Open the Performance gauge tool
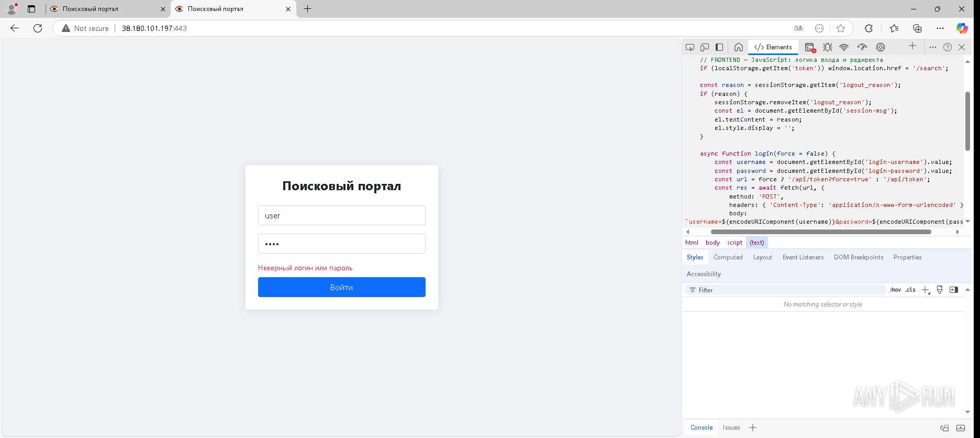980x438 pixels. point(862,47)
